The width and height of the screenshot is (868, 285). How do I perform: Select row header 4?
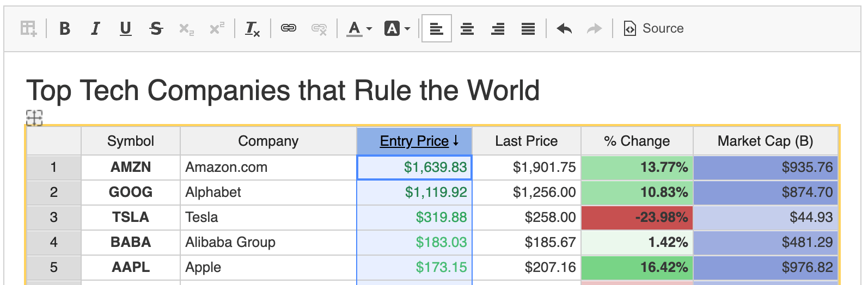[54, 243]
